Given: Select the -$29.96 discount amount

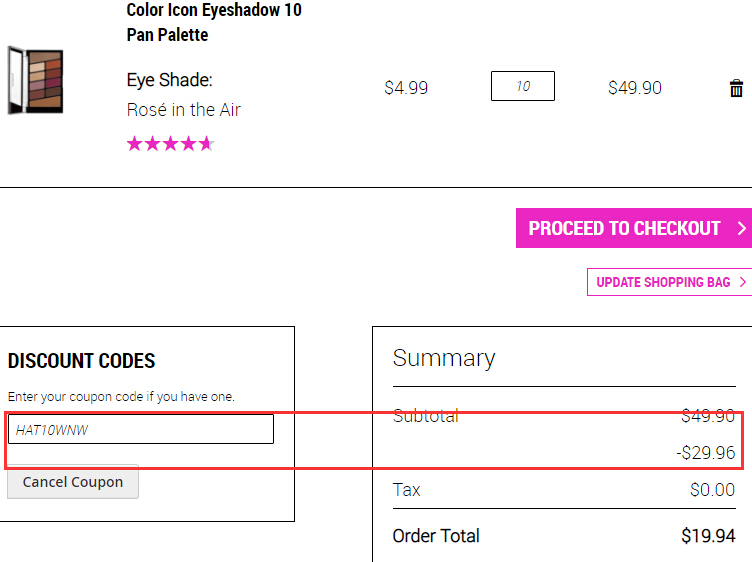Looking at the screenshot, I should (705, 453).
